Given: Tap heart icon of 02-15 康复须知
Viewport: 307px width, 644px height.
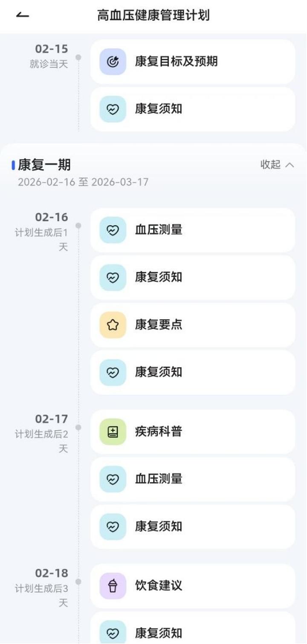Looking at the screenshot, I should pos(113,109).
